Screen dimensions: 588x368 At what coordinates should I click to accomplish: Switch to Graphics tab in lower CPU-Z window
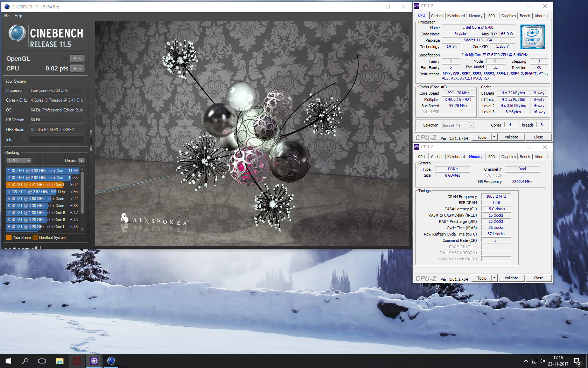[x=508, y=157]
